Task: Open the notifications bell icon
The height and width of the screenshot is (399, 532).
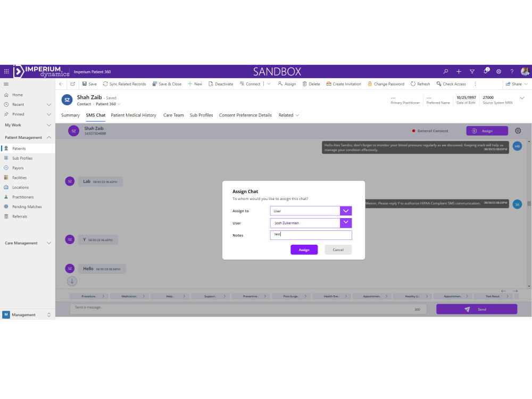Action: coord(486,71)
